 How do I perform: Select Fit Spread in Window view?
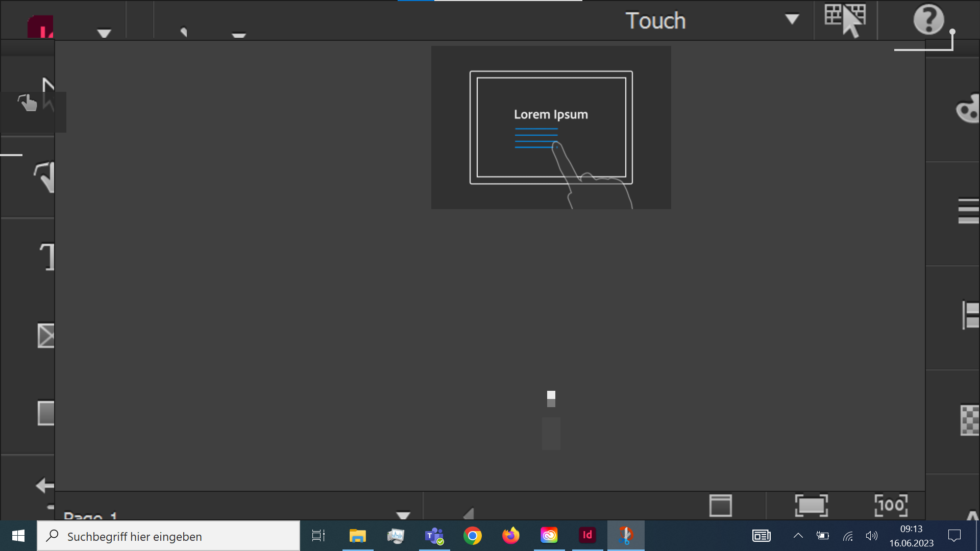point(812,506)
